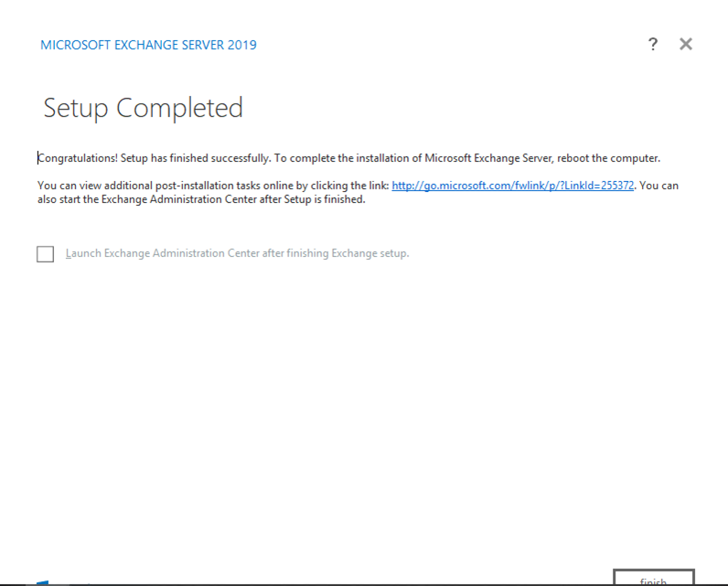Viewport: 728px width, 586px height.
Task: Open the help question mark icon
Action: coord(653,44)
